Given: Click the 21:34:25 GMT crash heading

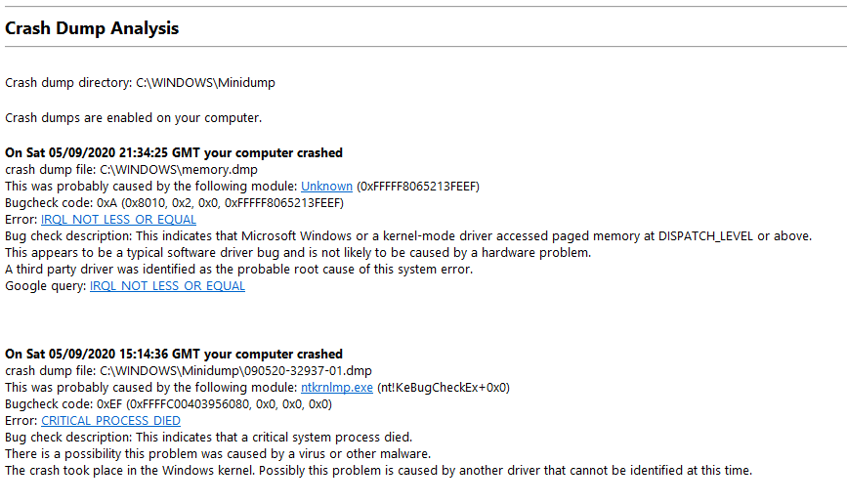Looking at the screenshot, I should click(173, 153).
